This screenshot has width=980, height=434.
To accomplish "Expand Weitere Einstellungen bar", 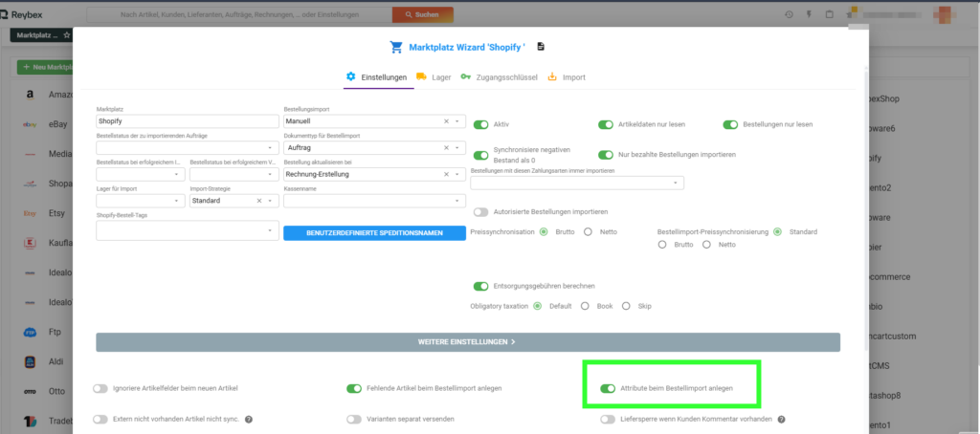I will tap(467, 342).
